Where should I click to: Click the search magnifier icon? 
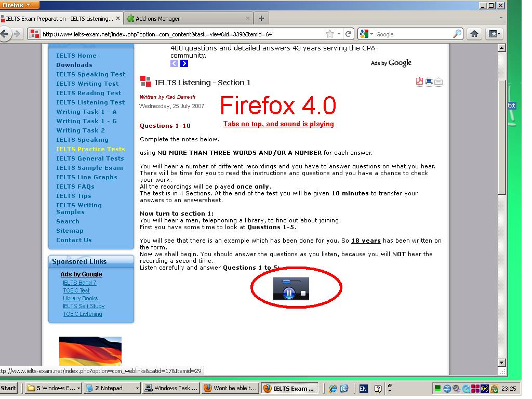click(457, 34)
